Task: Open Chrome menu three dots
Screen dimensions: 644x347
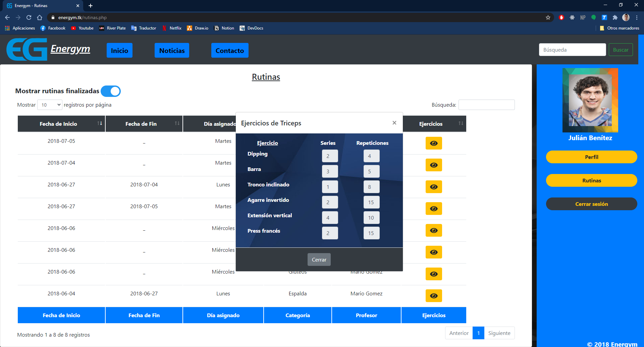Action: [637, 17]
